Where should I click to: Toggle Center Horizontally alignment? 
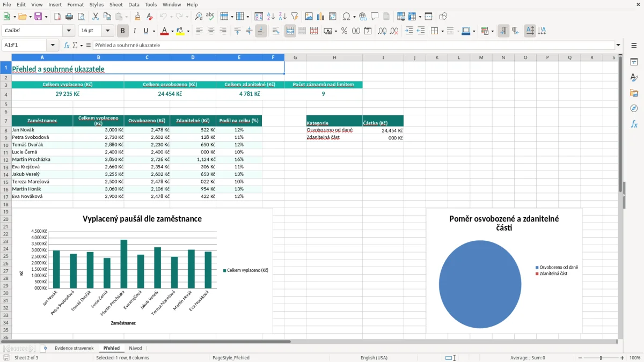click(x=211, y=31)
